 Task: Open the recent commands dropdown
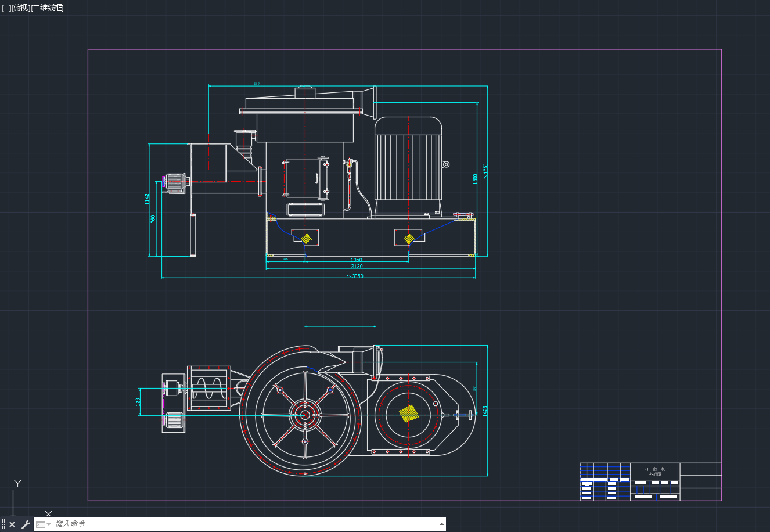coord(44,524)
